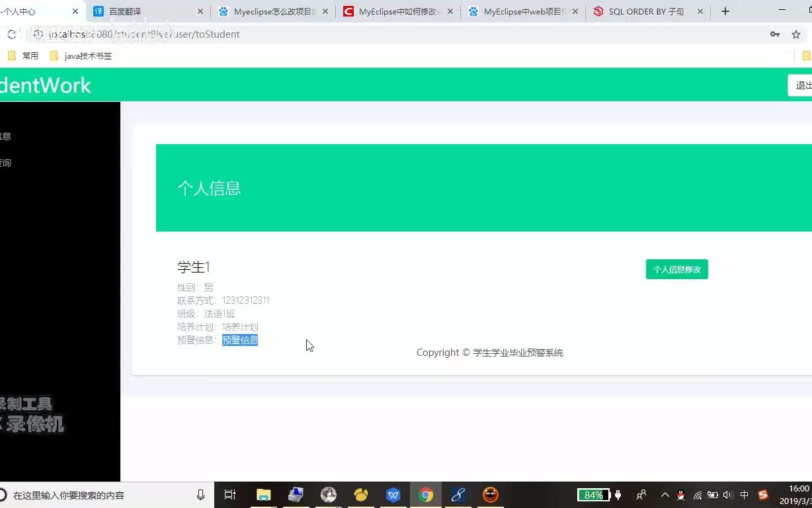Open File Explorer from the taskbar
812x508 pixels.
[x=263, y=494]
